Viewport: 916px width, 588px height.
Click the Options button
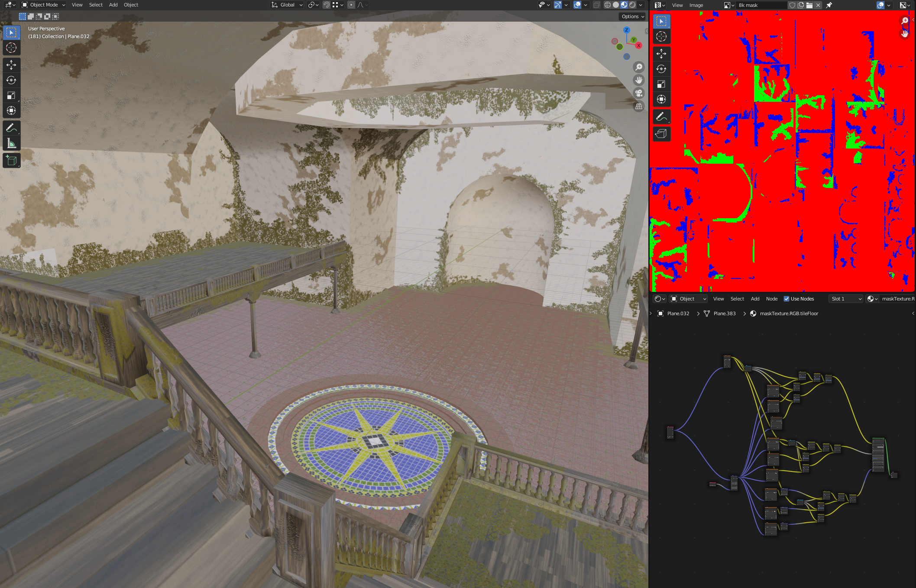(x=632, y=16)
